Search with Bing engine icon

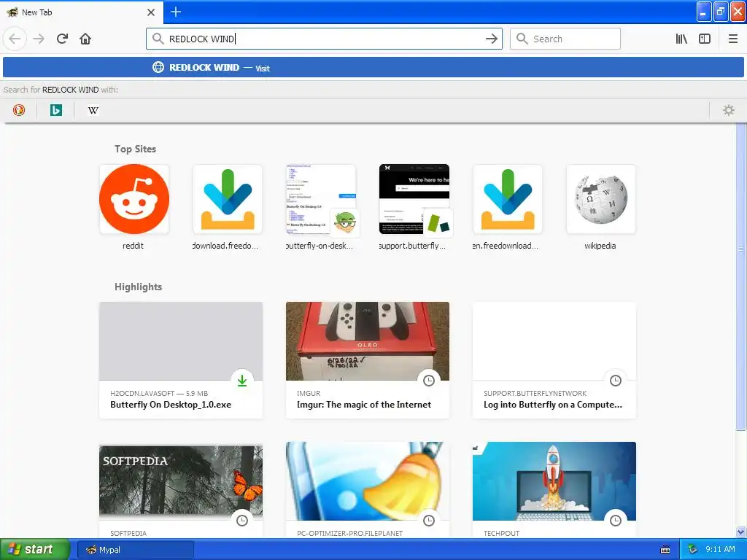[55, 111]
